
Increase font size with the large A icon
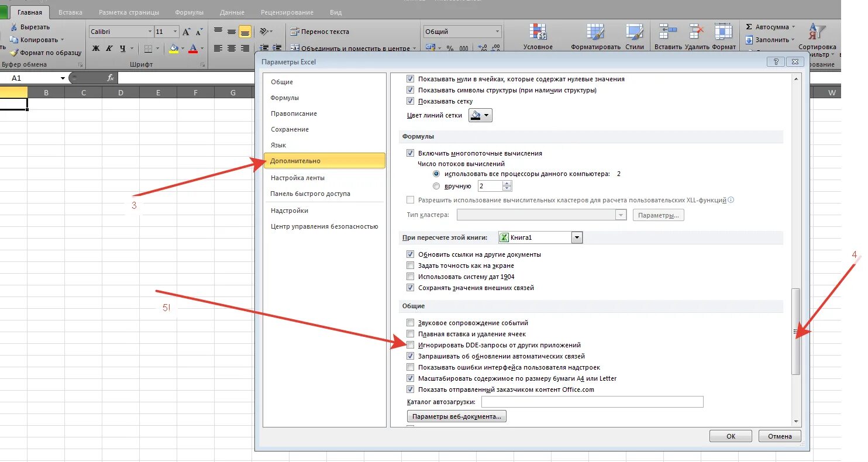point(187,32)
